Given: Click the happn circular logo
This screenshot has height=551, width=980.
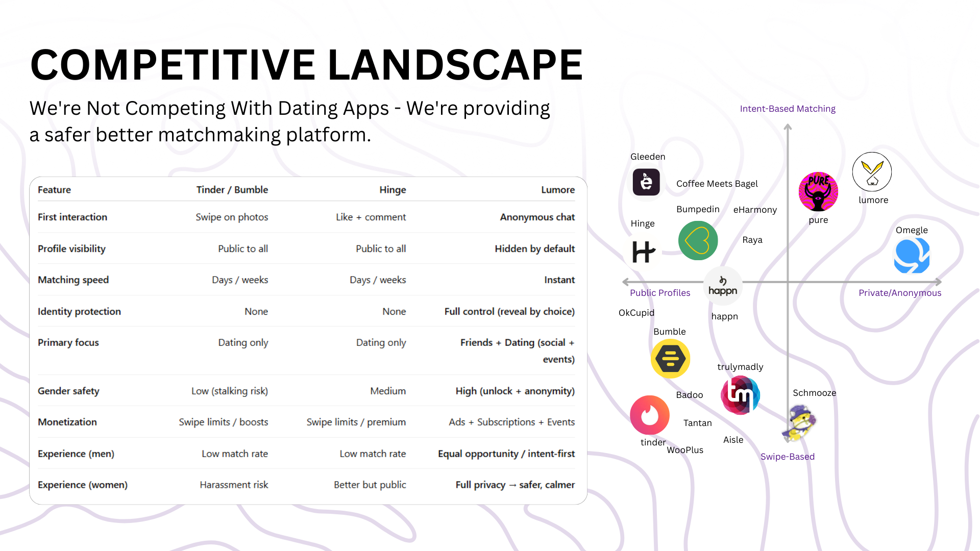Looking at the screenshot, I should (x=723, y=286).
